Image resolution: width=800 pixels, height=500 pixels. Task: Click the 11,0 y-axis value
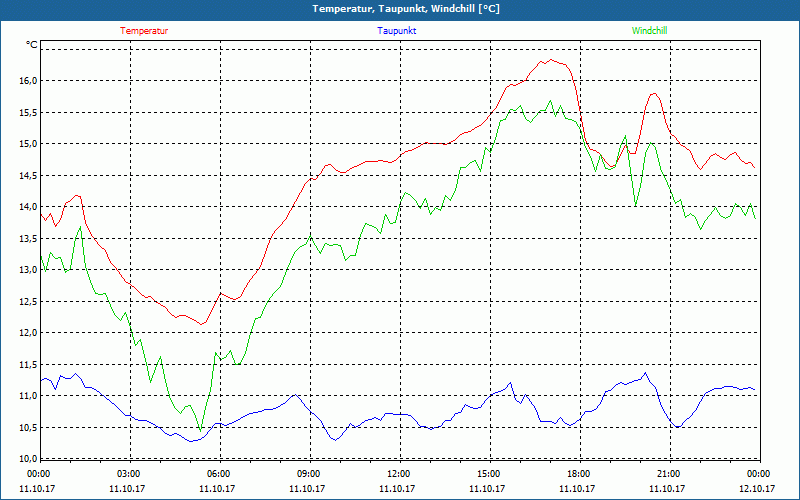click(x=28, y=396)
